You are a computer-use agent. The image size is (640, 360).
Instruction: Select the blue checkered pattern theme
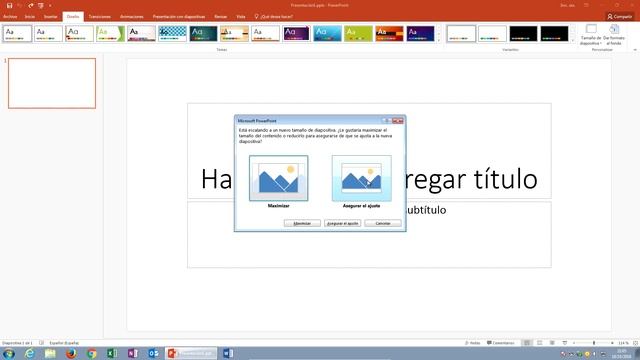[x=172, y=33]
